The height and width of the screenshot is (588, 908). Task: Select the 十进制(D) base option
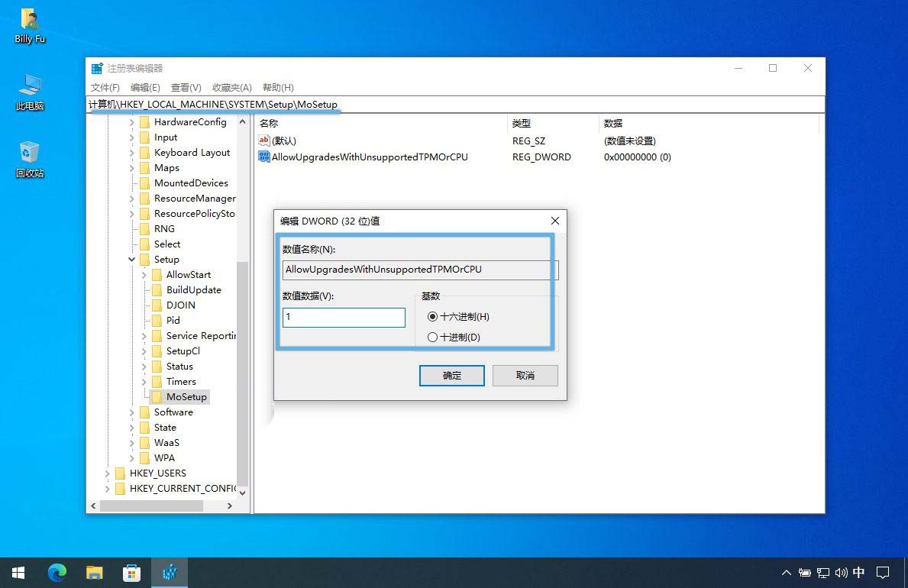click(x=433, y=337)
